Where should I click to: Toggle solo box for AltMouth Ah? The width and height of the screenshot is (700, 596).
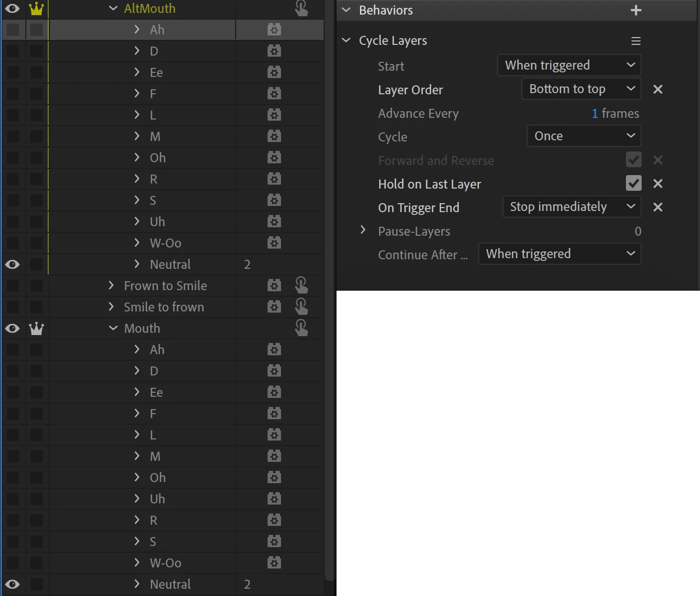coord(36,30)
